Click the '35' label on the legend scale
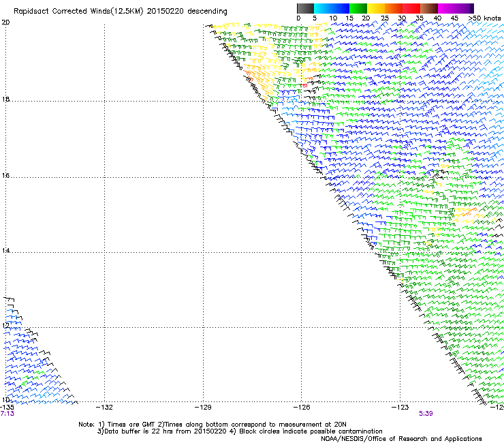This screenshot has width=504, height=443. click(x=420, y=18)
